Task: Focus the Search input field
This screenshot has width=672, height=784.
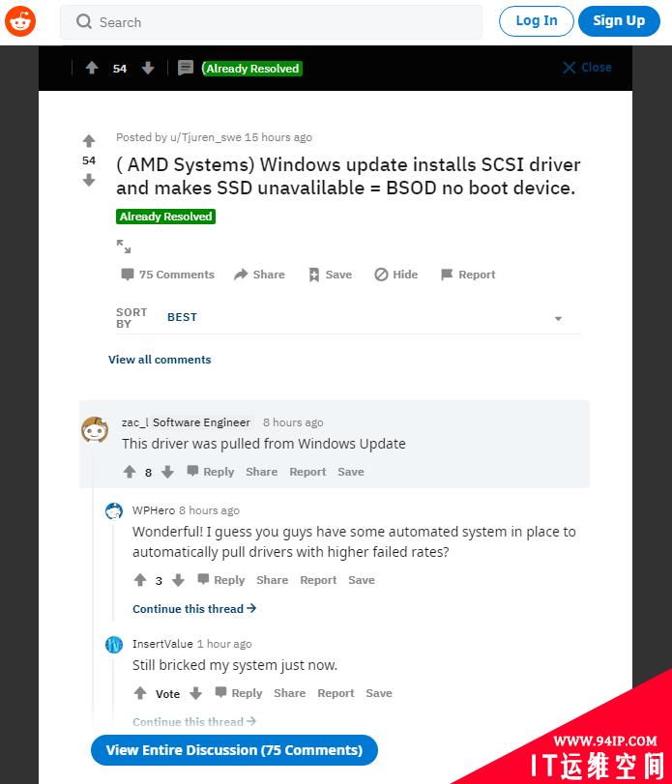Action: point(271,22)
